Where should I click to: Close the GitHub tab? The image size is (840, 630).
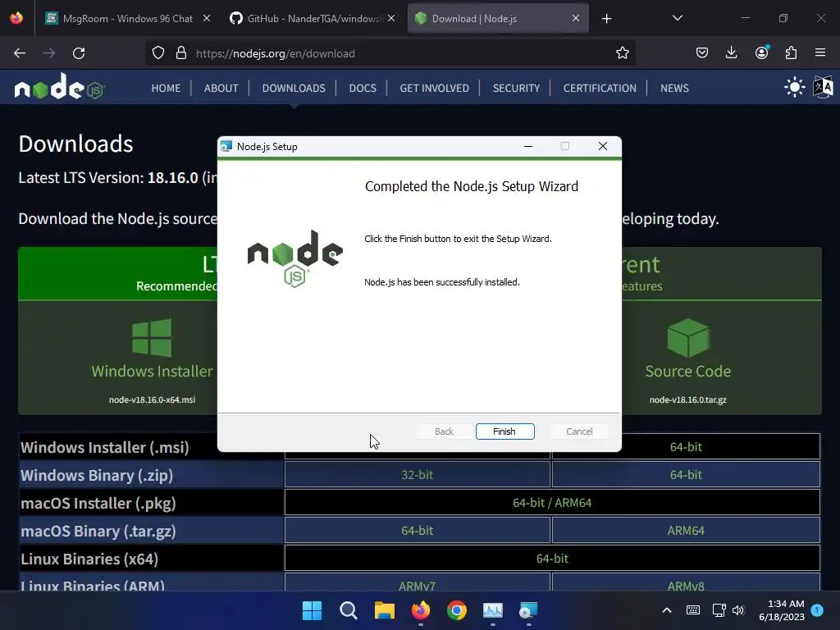pyautogui.click(x=391, y=18)
